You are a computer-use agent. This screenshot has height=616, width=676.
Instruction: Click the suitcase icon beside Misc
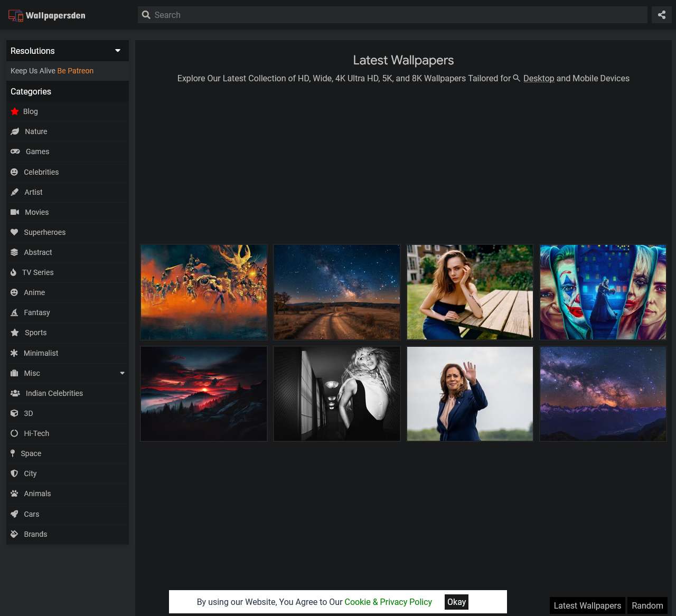(14, 373)
